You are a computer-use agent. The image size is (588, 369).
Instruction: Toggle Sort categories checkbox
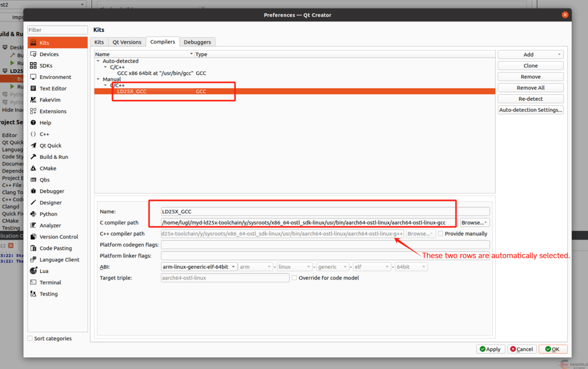(30, 338)
